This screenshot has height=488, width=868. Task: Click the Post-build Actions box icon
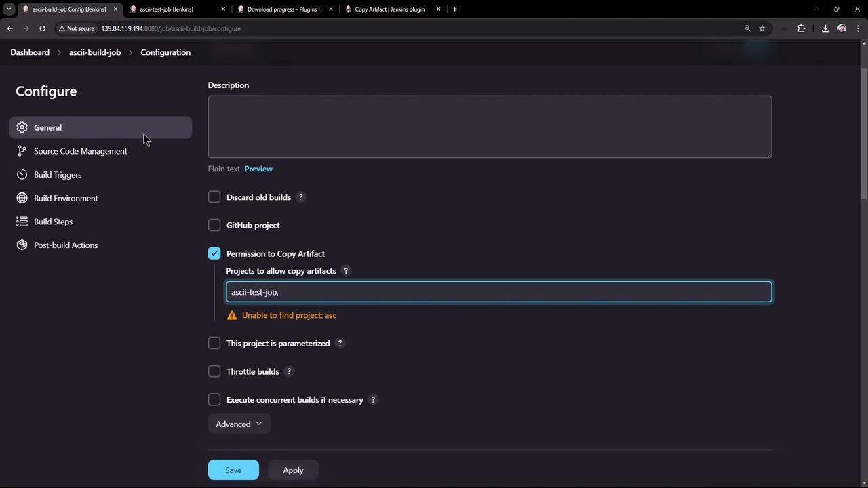coord(22,245)
